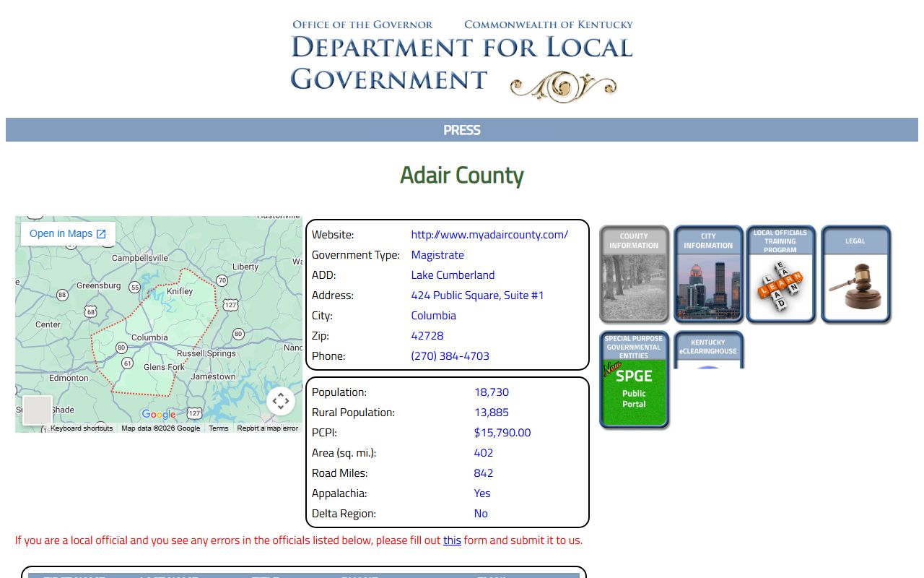The height and width of the screenshot is (578, 924).
Task: Open the myadaircounty.com website link
Action: pyautogui.click(x=489, y=235)
